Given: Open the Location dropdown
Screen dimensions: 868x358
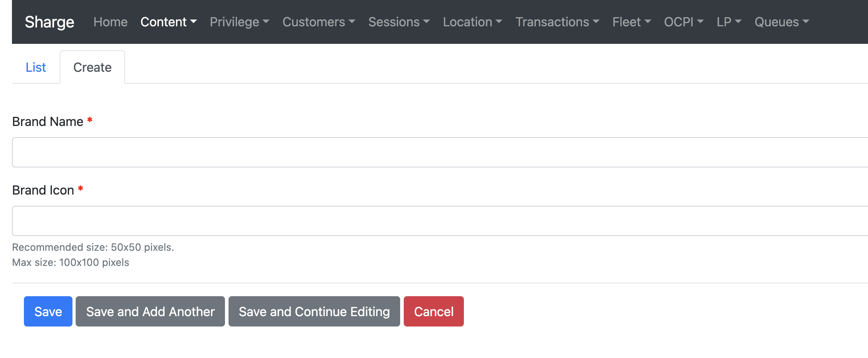Looking at the screenshot, I should tap(473, 22).
